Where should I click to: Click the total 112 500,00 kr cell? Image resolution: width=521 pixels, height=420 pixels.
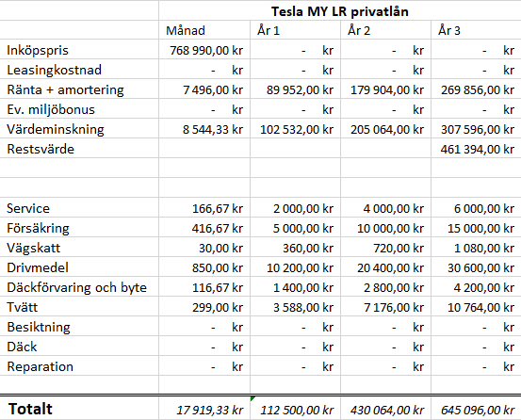pos(295,409)
